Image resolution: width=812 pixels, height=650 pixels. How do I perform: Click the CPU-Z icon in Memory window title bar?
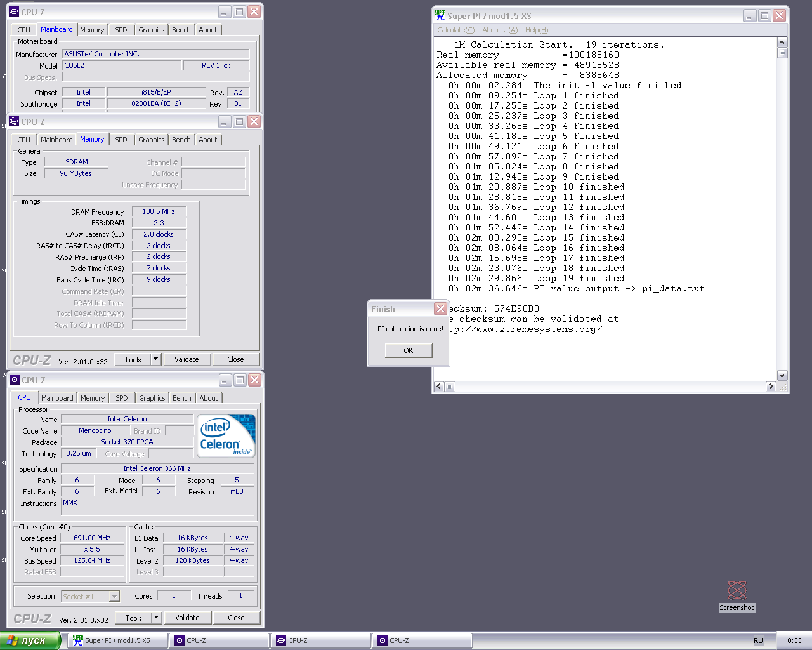(15, 121)
